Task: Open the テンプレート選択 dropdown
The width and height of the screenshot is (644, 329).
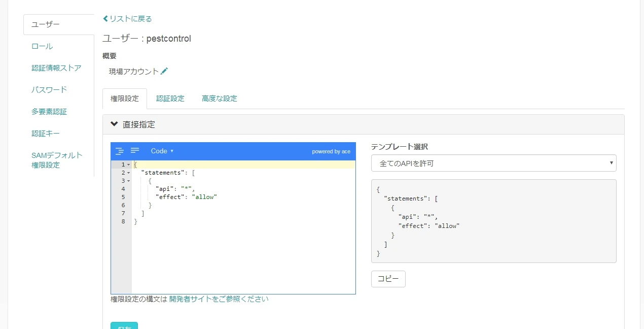Action: [x=493, y=163]
